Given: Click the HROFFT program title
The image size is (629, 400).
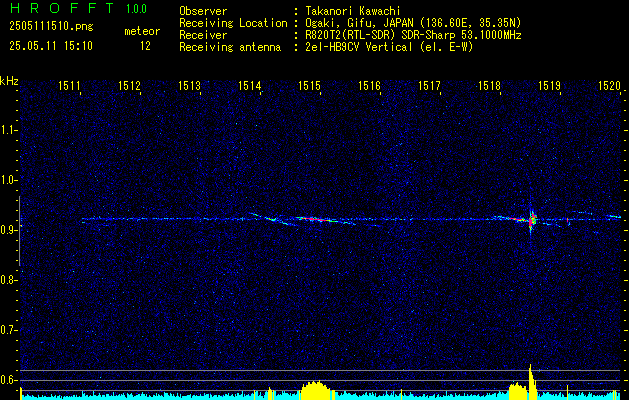Looking at the screenshot, I should point(62,8).
